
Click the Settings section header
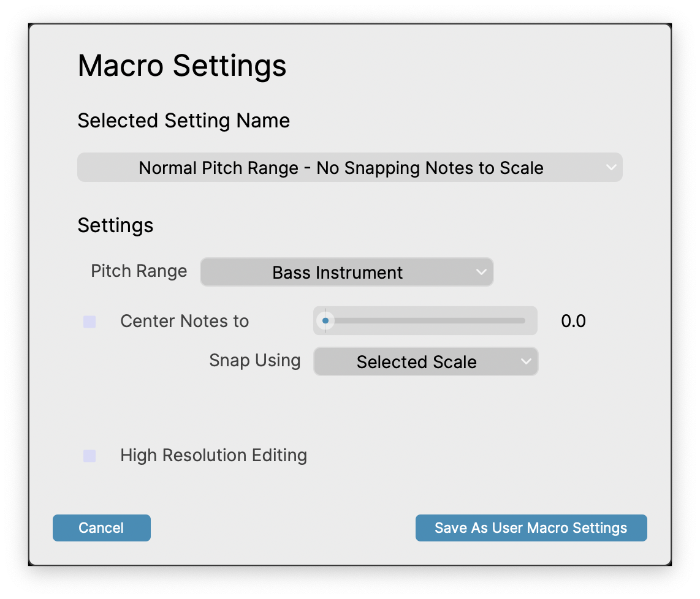(115, 225)
